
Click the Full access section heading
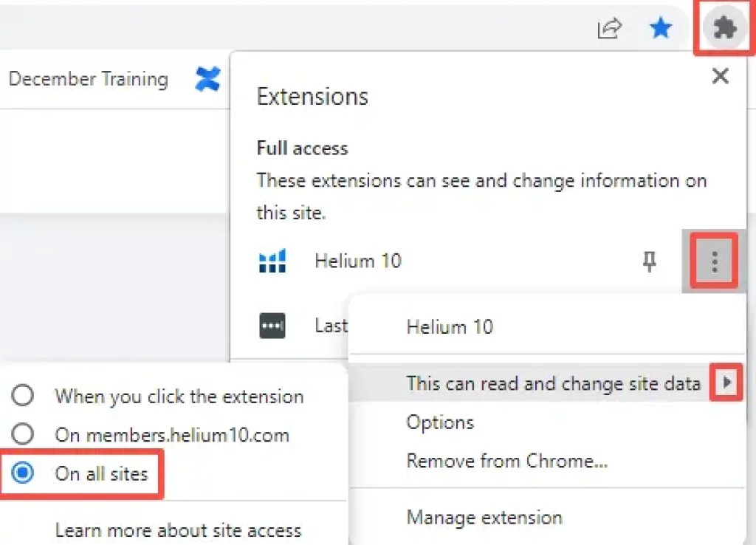click(x=301, y=148)
